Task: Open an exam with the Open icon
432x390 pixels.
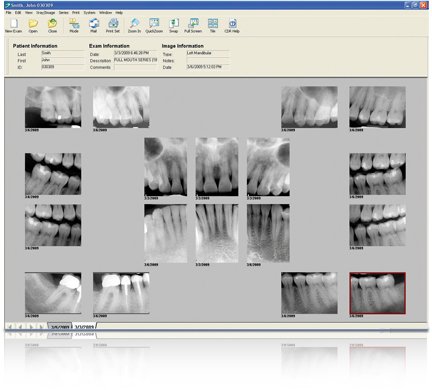Action: click(x=33, y=25)
